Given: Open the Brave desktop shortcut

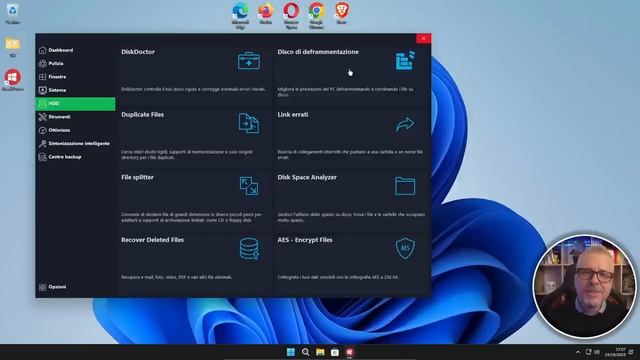Looking at the screenshot, I should point(342,14).
